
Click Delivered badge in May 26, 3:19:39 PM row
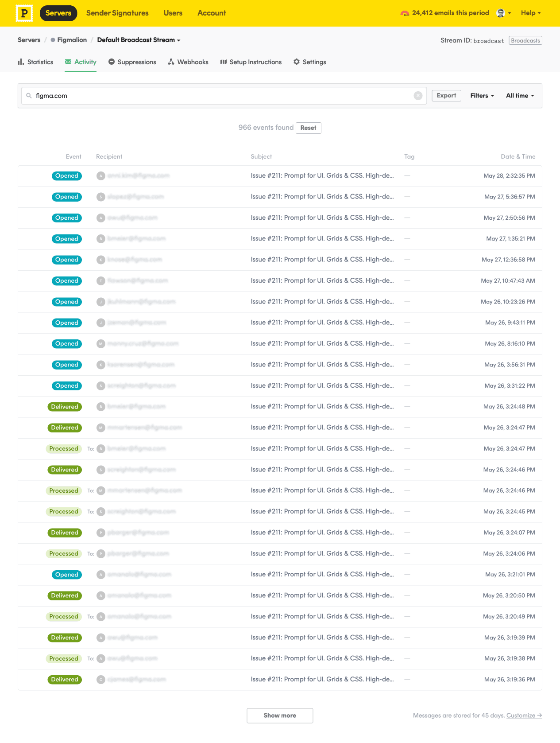click(x=65, y=638)
